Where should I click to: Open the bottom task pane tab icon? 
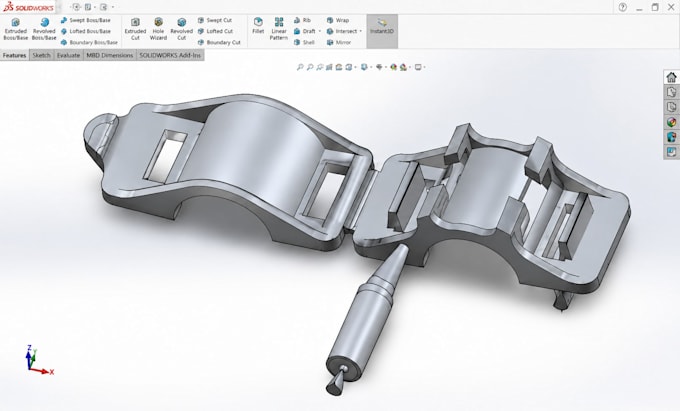pyautogui.click(x=671, y=152)
